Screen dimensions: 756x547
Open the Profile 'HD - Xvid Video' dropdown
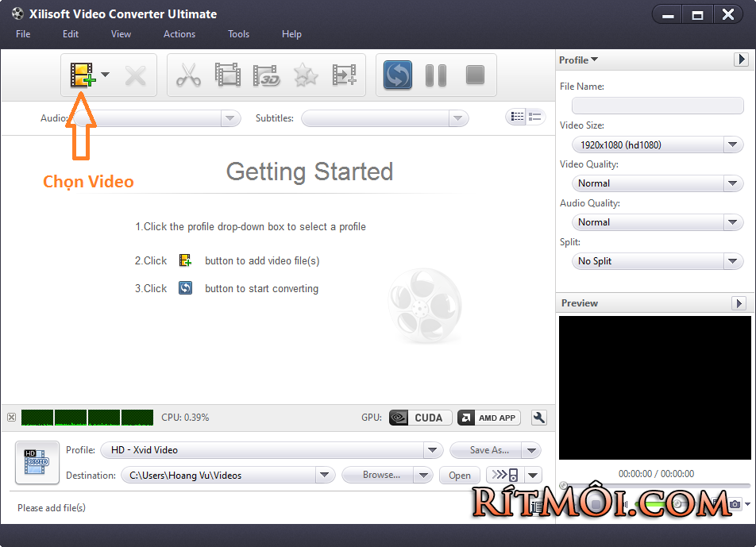coord(272,450)
